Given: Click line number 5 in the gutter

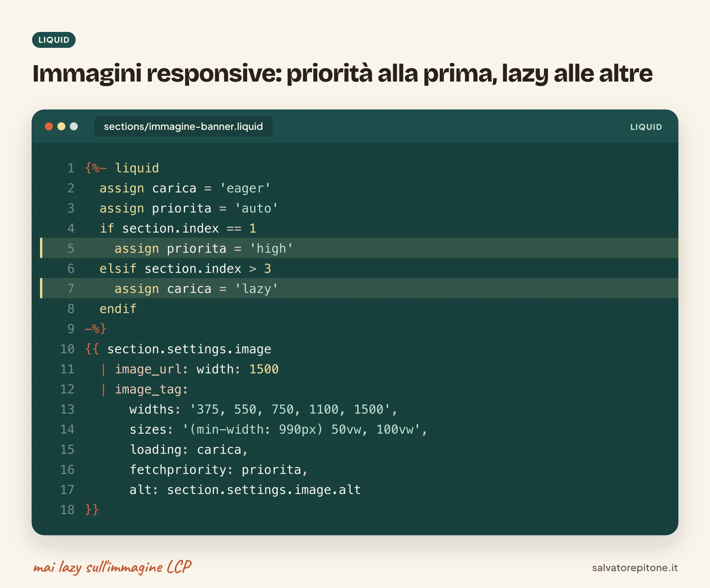Looking at the screenshot, I should 71,248.
